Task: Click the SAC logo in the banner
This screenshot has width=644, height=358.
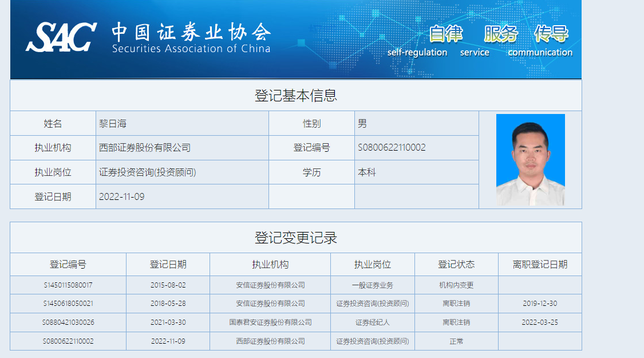Action: click(x=61, y=37)
